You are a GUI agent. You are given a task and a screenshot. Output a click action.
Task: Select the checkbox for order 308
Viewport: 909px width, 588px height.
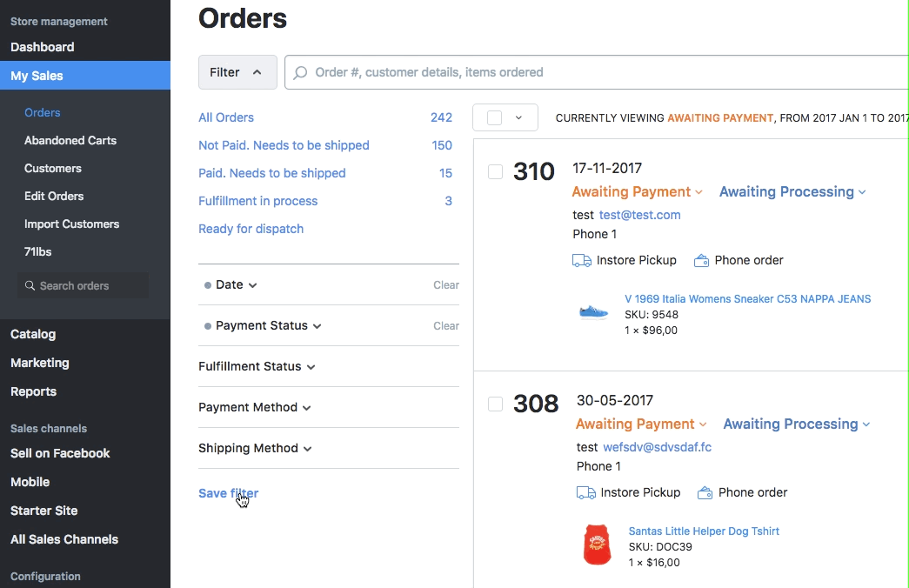click(495, 404)
